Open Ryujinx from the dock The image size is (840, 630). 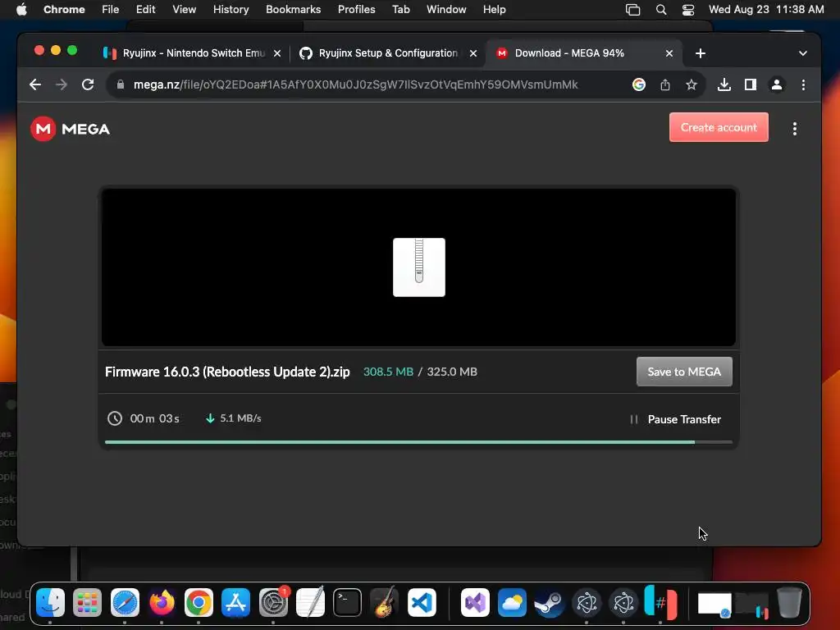click(x=660, y=603)
